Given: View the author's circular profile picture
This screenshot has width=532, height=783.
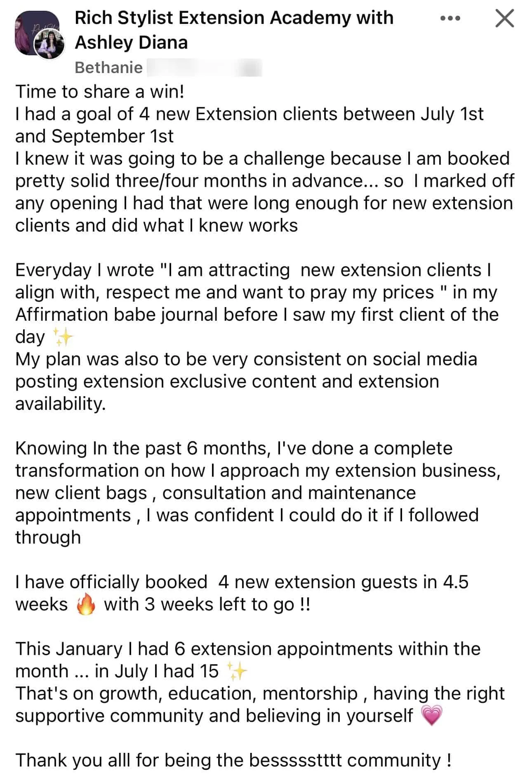Looking at the screenshot, I should (x=49, y=45).
